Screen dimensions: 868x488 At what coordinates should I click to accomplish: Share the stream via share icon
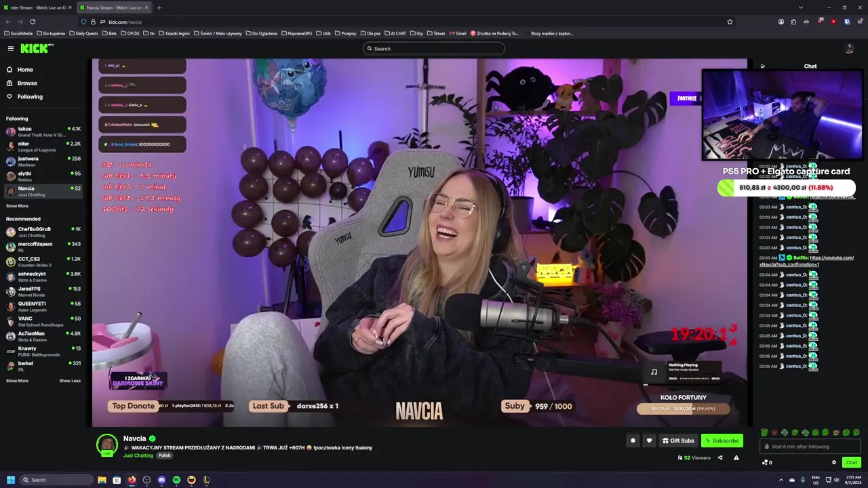720,457
